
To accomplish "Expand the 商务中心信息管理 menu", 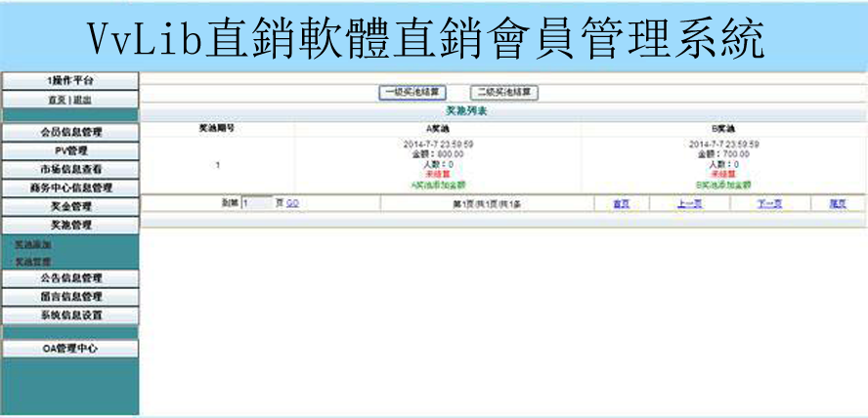I will [x=69, y=188].
